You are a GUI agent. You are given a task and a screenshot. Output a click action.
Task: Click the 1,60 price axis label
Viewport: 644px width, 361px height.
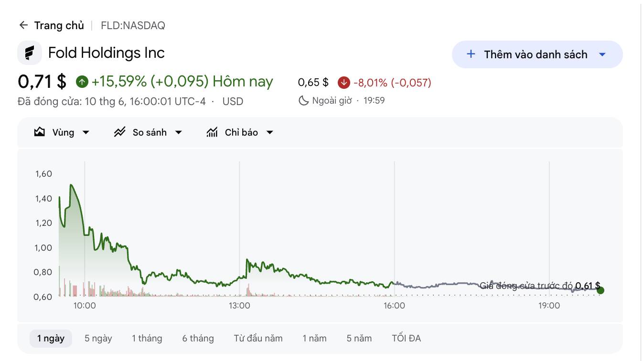click(43, 174)
